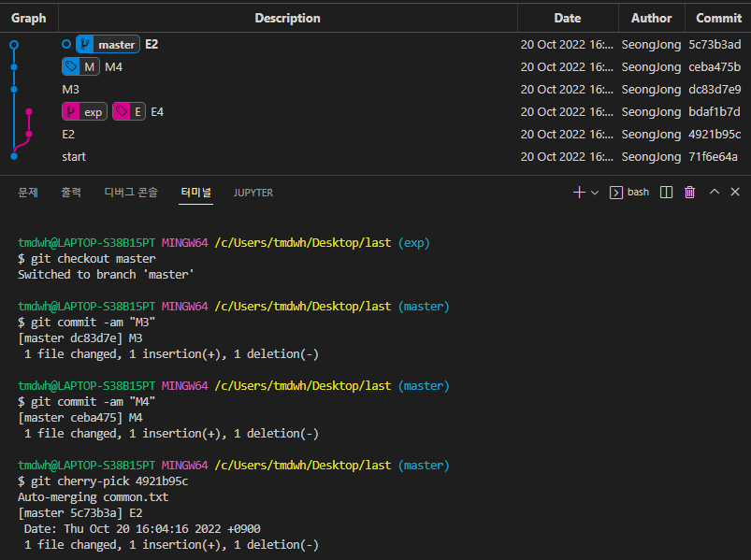Click the M tag label

point(80,67)
